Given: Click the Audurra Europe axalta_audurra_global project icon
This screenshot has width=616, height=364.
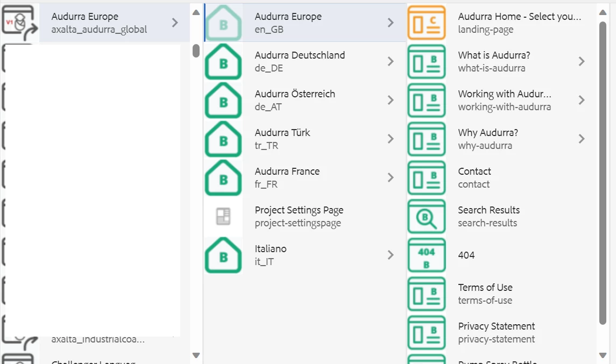Looking at the screenshot, I should click(20, 23).
